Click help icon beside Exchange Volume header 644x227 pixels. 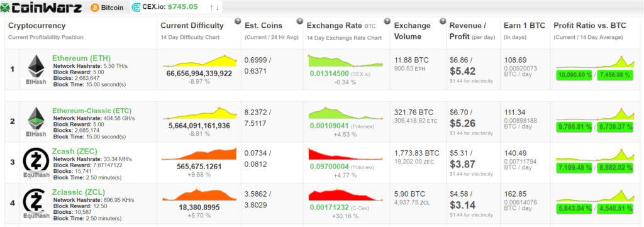coord(442,21)
